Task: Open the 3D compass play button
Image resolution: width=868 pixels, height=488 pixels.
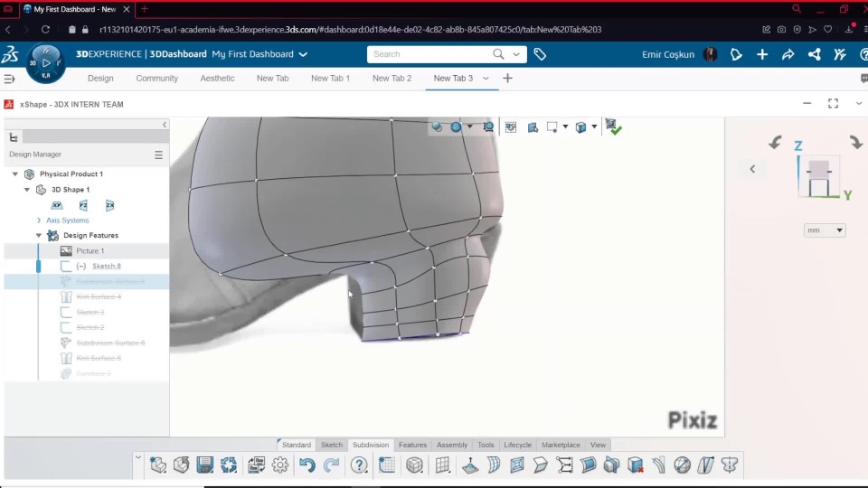Action: coord(46,62)
